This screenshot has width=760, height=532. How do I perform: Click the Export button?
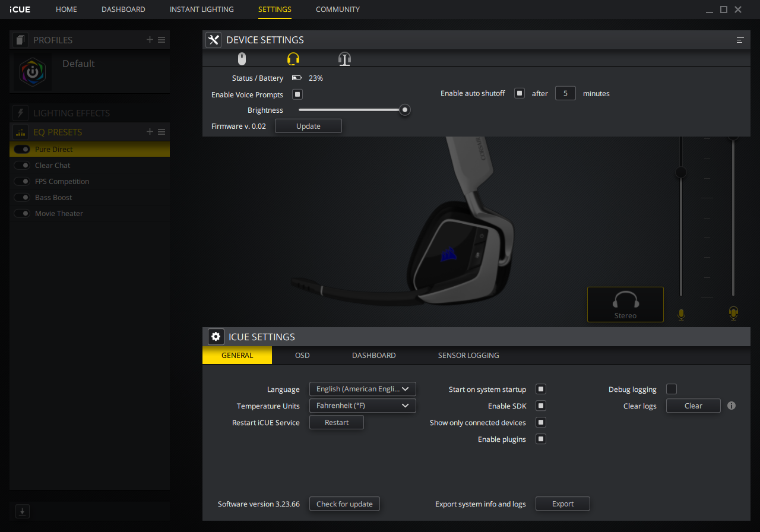(563, 503)
